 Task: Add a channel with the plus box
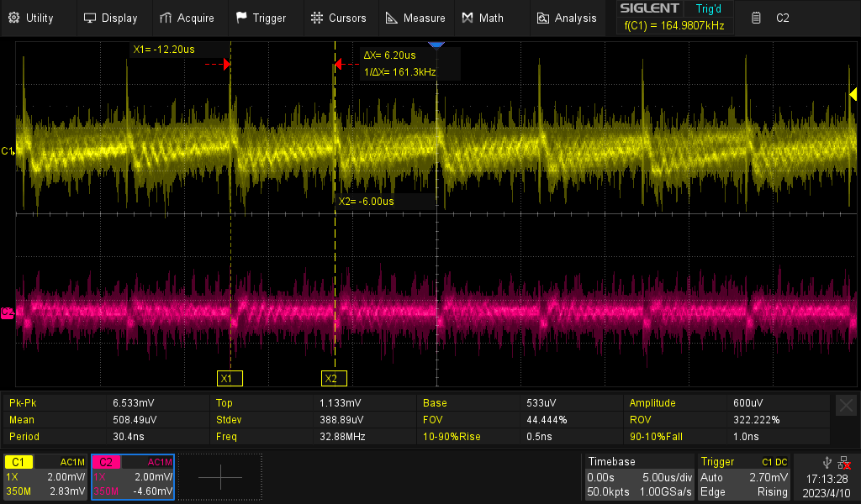click(x=220, y=477)
